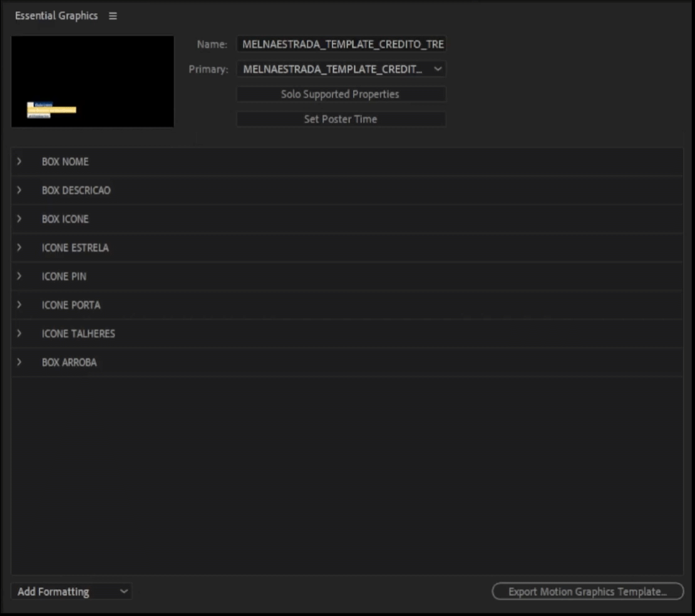Select the Essential Graphics panel tab
695x616 pixels.
coord(56,16)
